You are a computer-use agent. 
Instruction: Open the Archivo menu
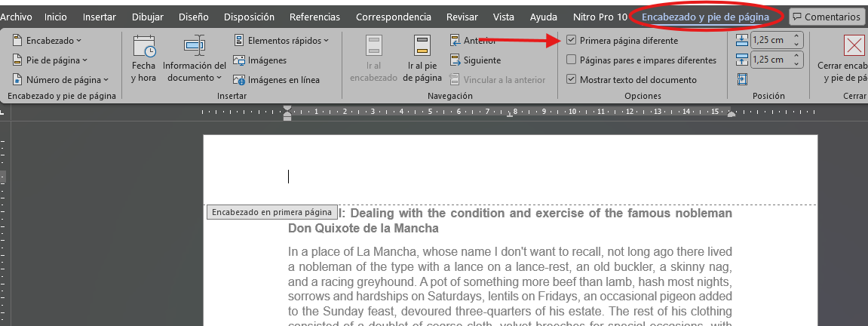tap(16, 17)
